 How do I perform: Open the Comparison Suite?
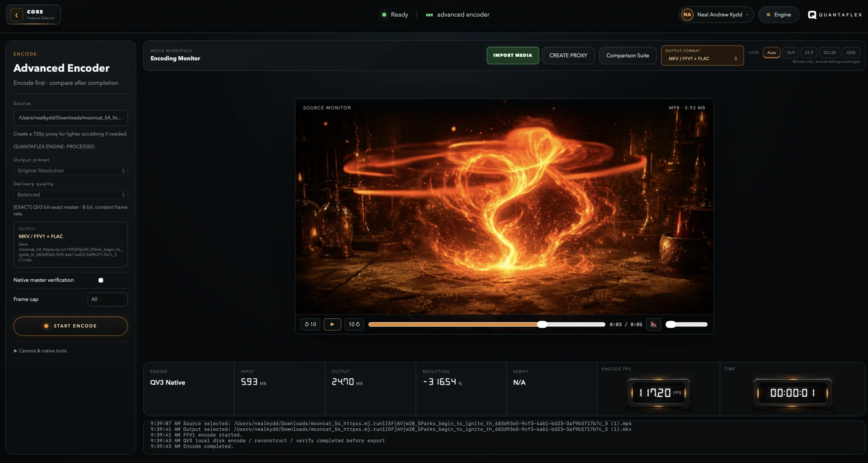pos(627,55)
